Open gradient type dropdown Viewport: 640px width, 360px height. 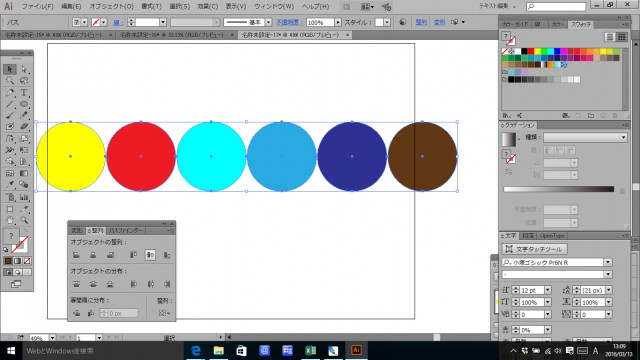[x=623, y=138]
